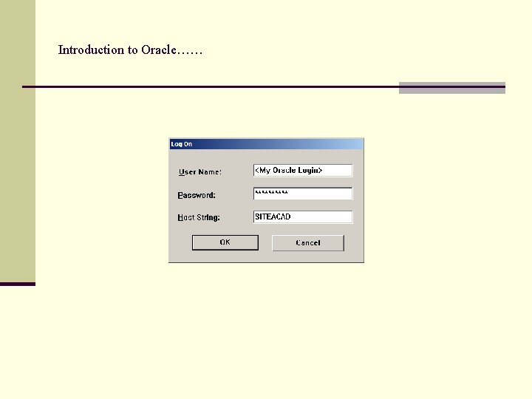Focus the Password input field
The width and height of the screenshot is (532, 399).
(303, 194)
